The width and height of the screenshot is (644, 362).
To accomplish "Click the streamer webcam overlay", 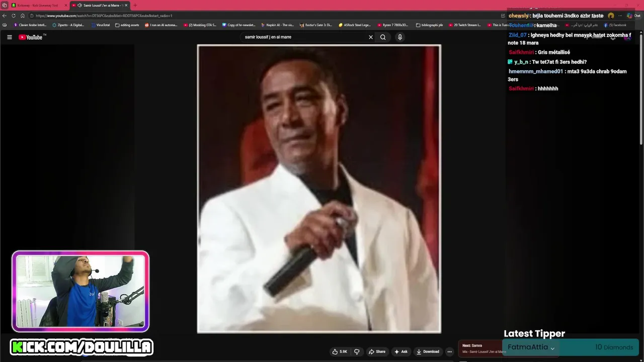I will point(80,292).
